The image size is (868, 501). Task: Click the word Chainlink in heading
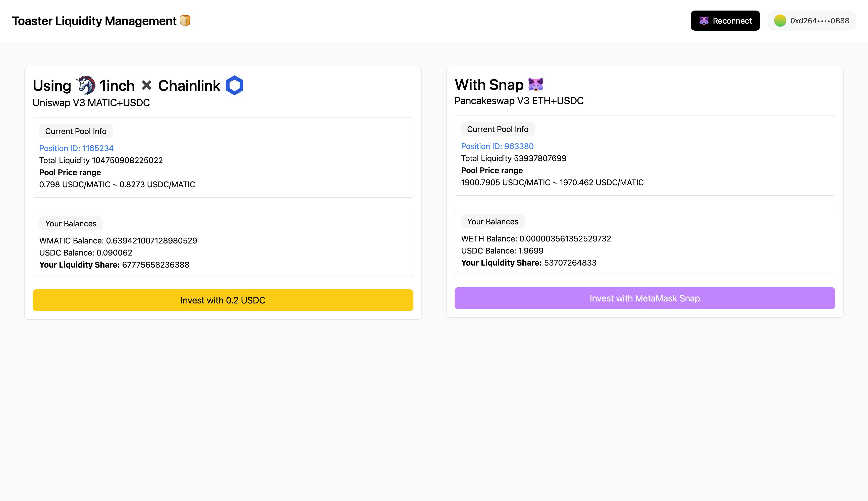click(x=189, y=86)
